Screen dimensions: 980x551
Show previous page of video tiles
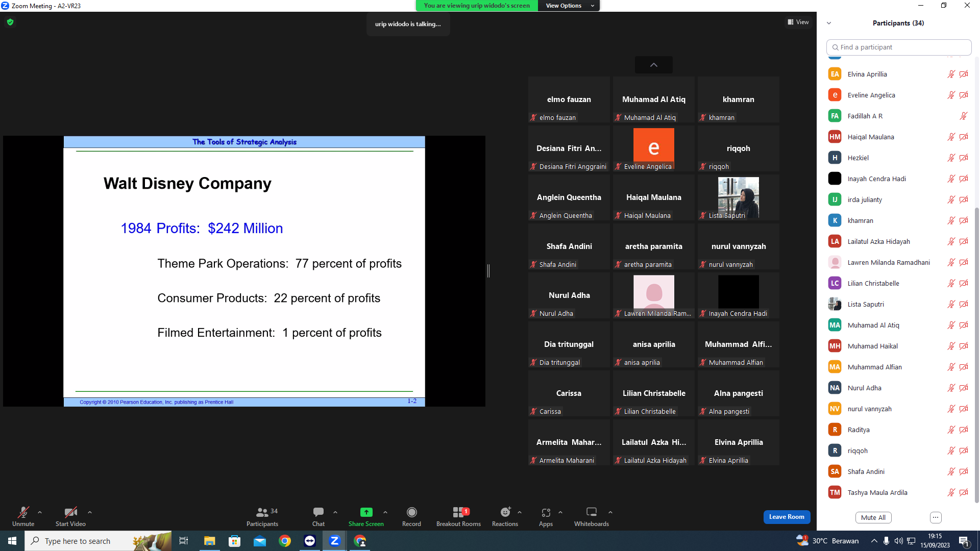point(653,65)
